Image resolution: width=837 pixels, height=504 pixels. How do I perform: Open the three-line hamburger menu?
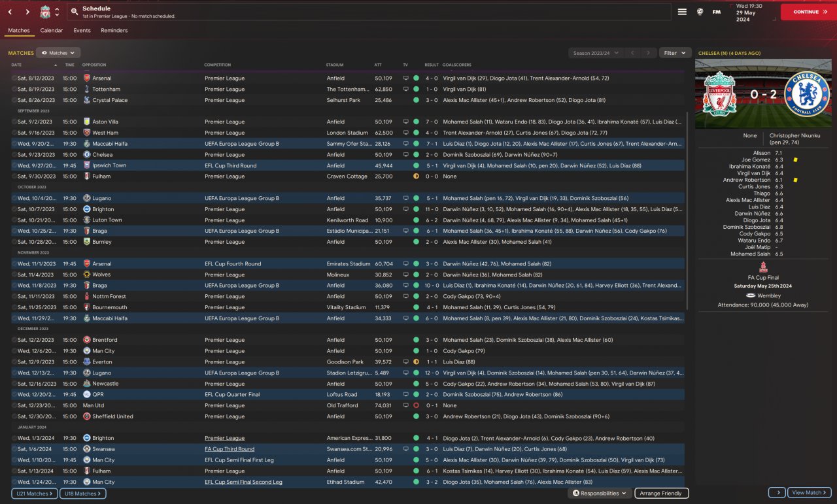coord(682,12)
